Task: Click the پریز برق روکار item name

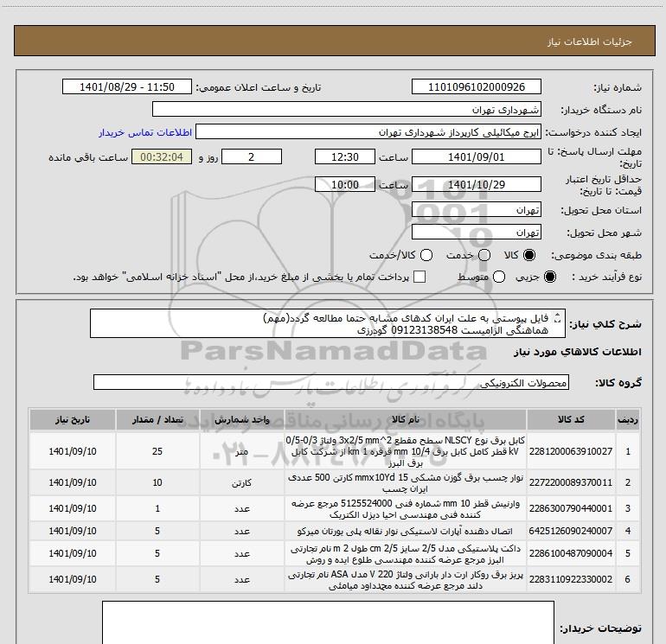Action: point(405,580)
